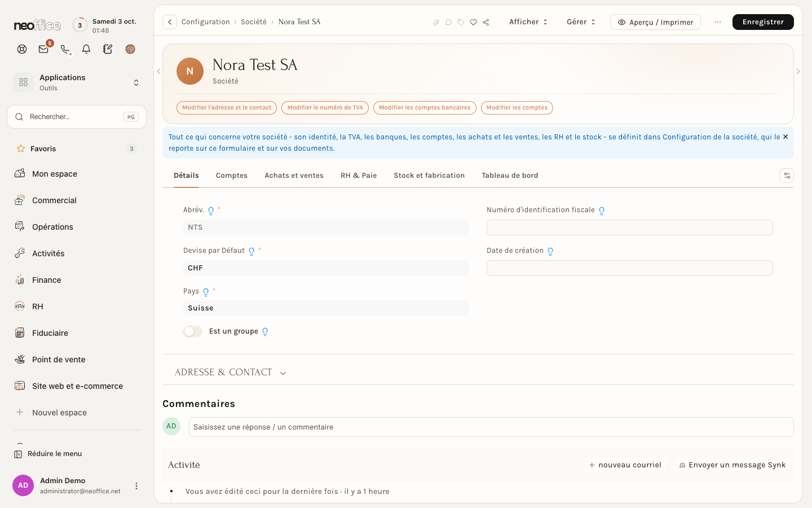Like the document with the heart icon
The width and height of the screenshot is (812, 508).
pos(473,22)
